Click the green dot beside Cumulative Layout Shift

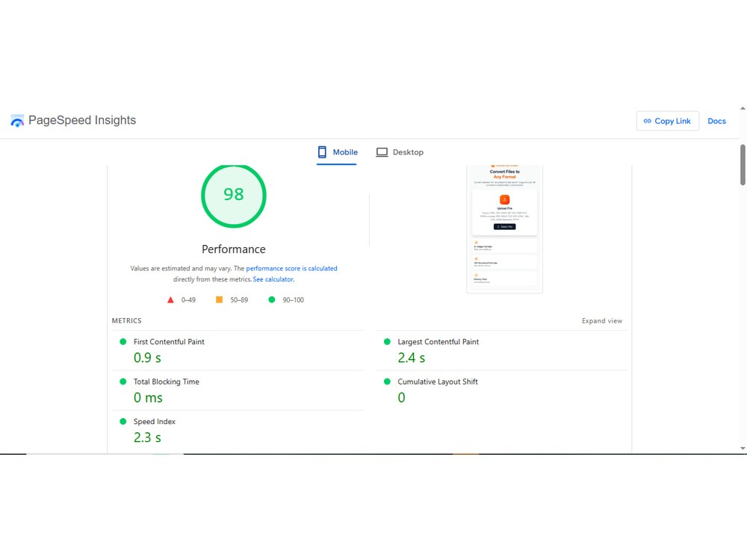(x=387, y=382)
